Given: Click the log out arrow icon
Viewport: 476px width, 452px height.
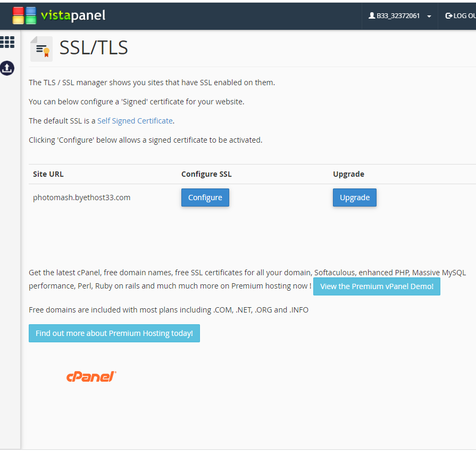Looking at the screenshot, I should (x=449, y=16).
